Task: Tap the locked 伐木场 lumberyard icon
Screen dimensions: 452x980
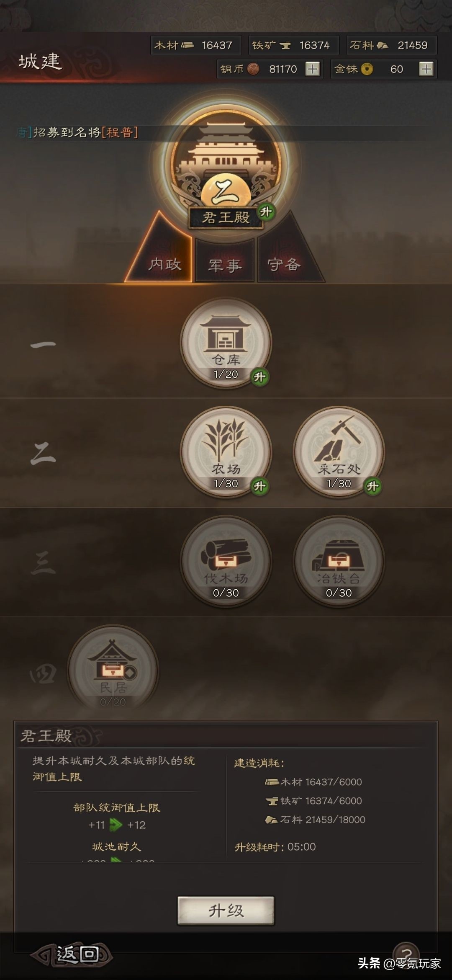Action: click(226, 561)
